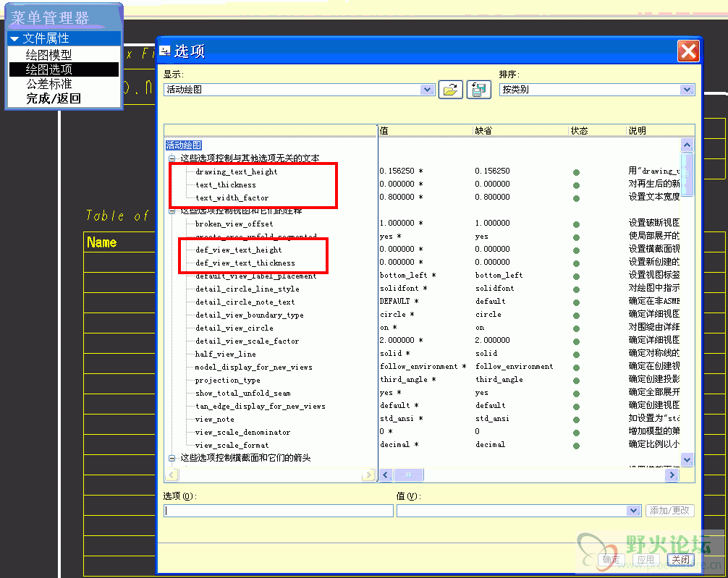Image resolution: width=728 pixels, height=578 pixels.
Task: Select the 活动绘图 root tree node
Action: (x=183, y=145)
